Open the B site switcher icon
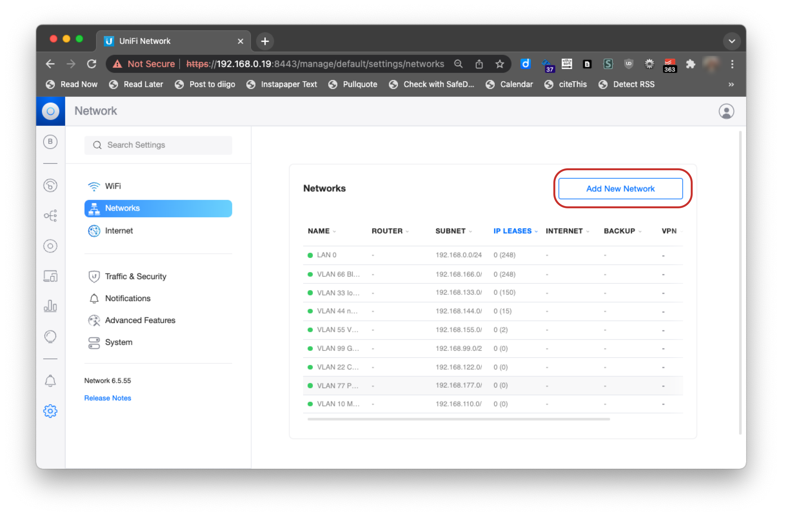The height and width of the screenshot is (532, 792). coord(50,142)
